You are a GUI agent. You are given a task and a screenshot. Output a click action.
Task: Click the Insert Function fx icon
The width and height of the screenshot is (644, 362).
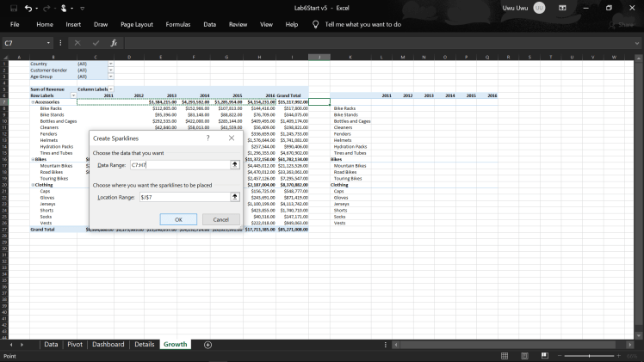point(114,42)
